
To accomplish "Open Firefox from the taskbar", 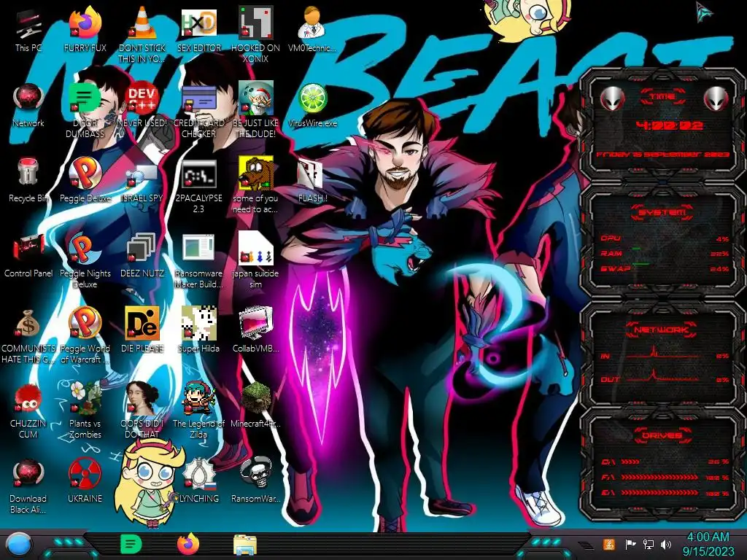I will tap(188, 544).
